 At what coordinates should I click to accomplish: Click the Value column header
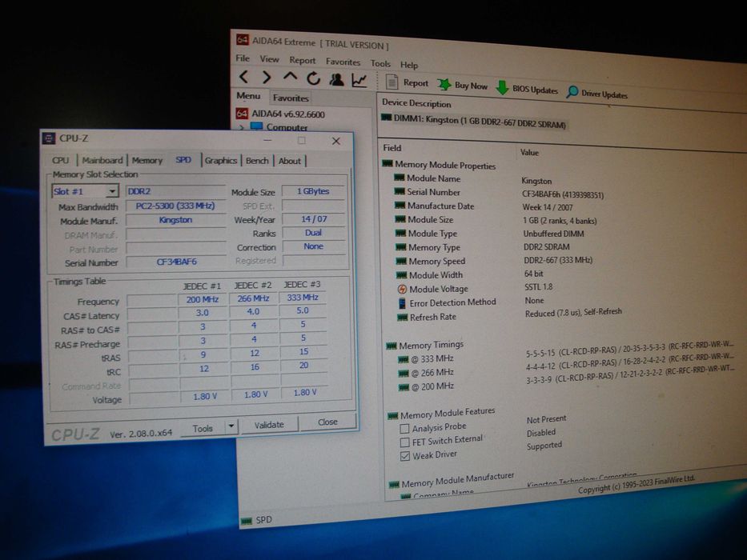coord(529,152)
